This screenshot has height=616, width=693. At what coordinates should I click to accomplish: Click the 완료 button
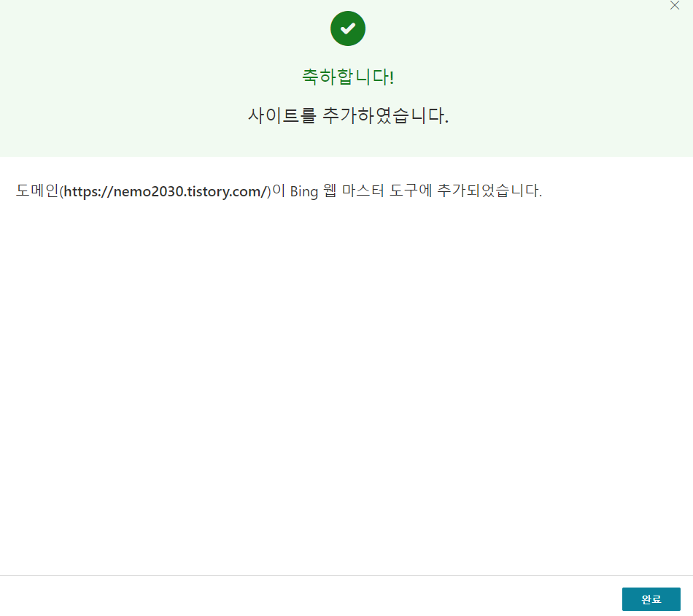pyautogui.click(x=651, y=598)
